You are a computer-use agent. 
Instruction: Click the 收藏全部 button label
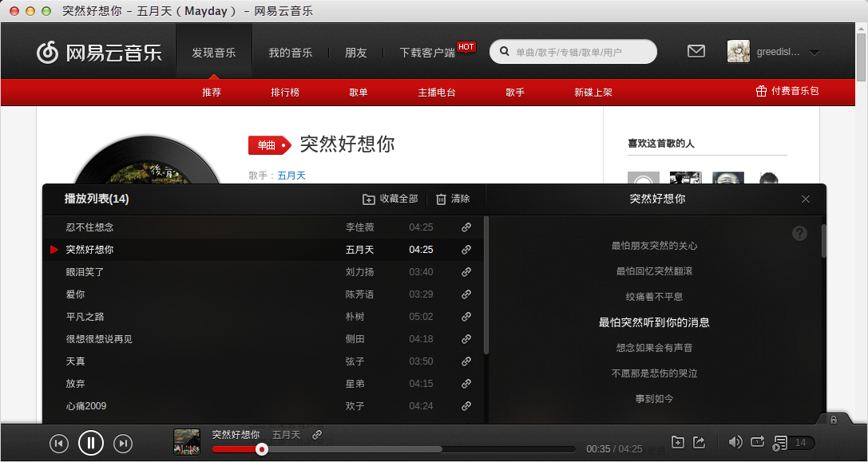(398, 199)
